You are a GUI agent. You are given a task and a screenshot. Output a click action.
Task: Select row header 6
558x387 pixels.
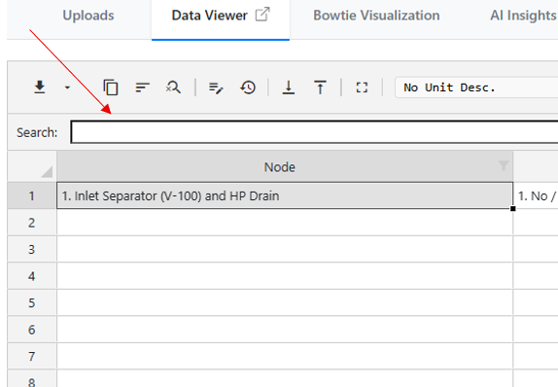pos(32,329)
